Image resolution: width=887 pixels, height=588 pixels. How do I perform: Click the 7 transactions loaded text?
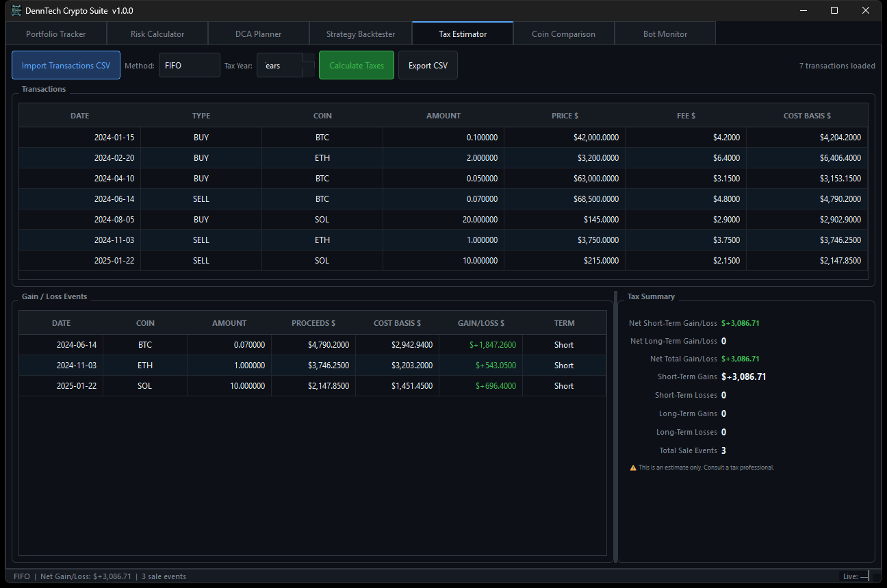[x=837, y=66]
